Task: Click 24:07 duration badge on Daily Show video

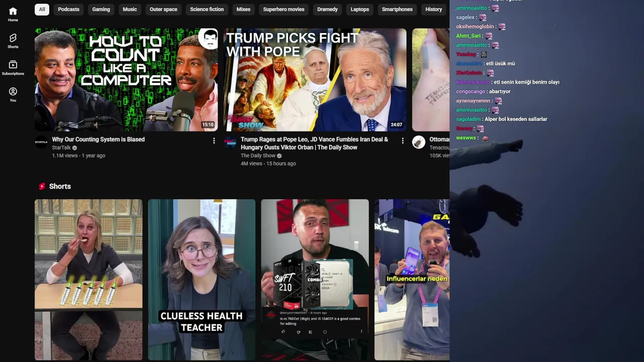Action: [396, 125]
